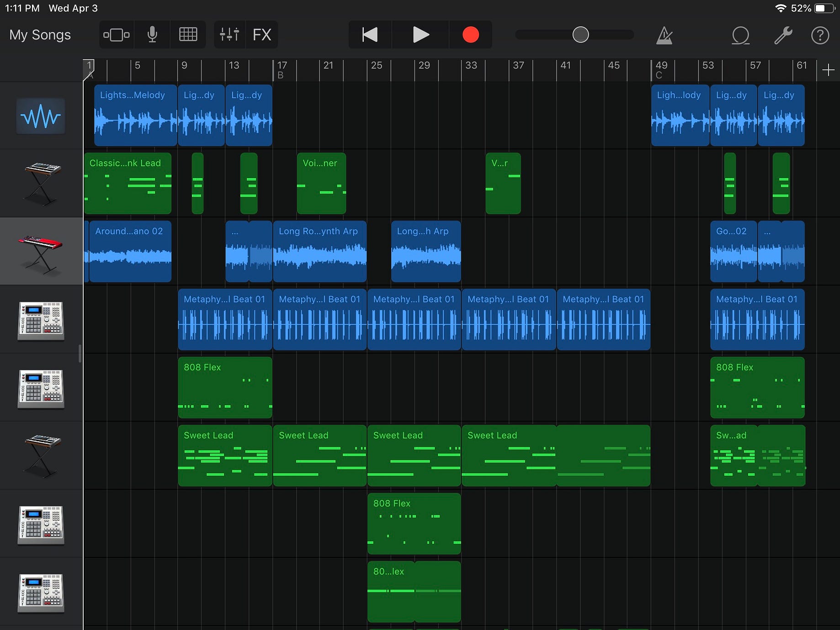The width and height of the screenshot is (840, 630).
Task: Open the track controls mixer panel
Action: coord(229,34)
